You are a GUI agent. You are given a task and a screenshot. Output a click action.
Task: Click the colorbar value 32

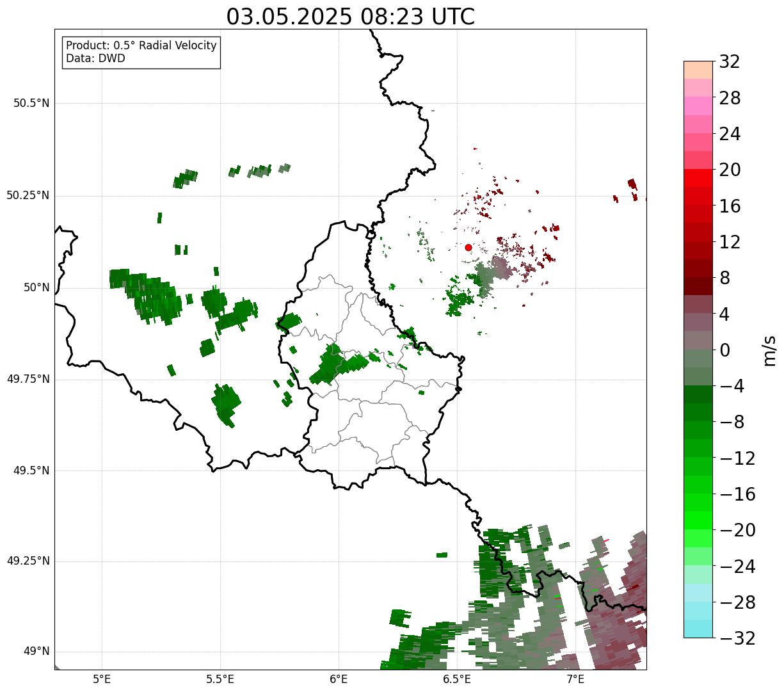(x=730, y=61)
